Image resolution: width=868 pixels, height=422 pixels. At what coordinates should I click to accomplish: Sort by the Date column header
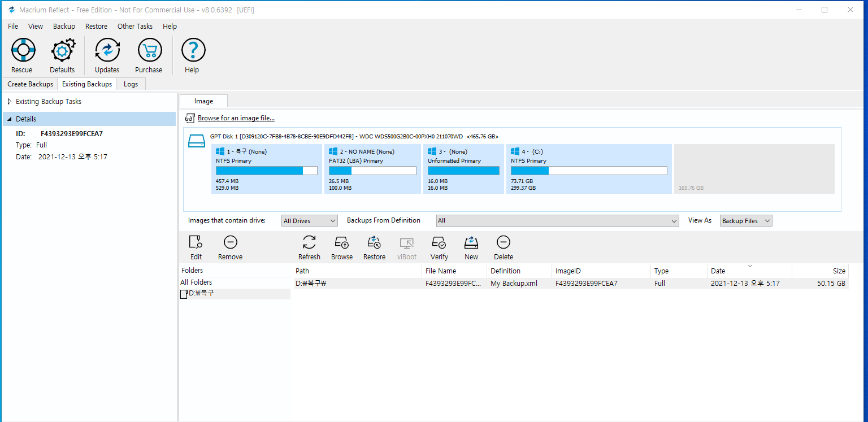click(750, 271)
